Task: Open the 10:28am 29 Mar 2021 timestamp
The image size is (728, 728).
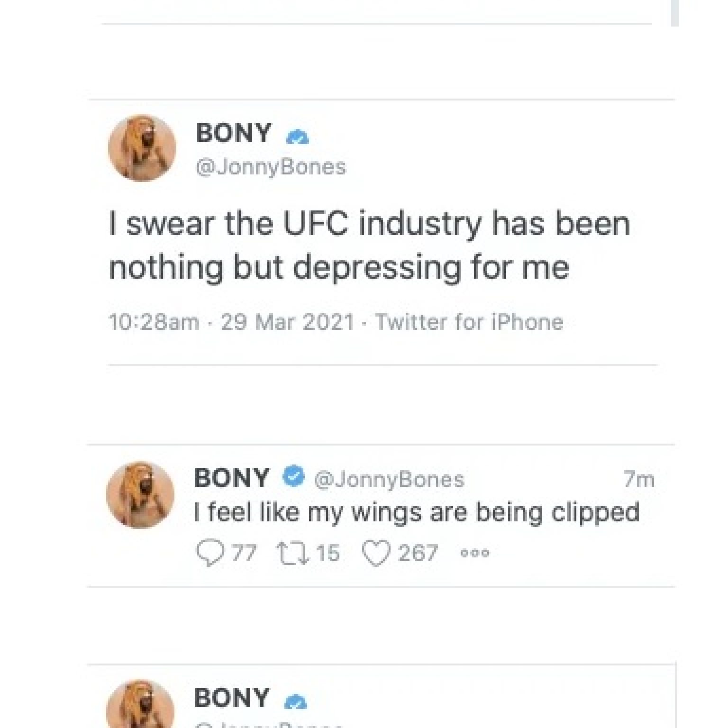Action: [231, 322]
